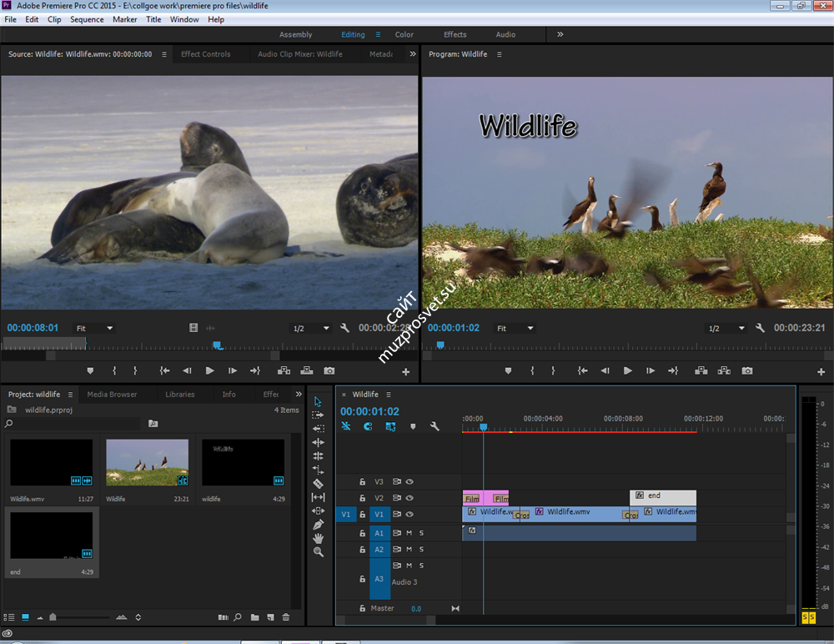Switch to the Color workspace
This screenshot has width=834, height=644.
click(x=404, y=34)
